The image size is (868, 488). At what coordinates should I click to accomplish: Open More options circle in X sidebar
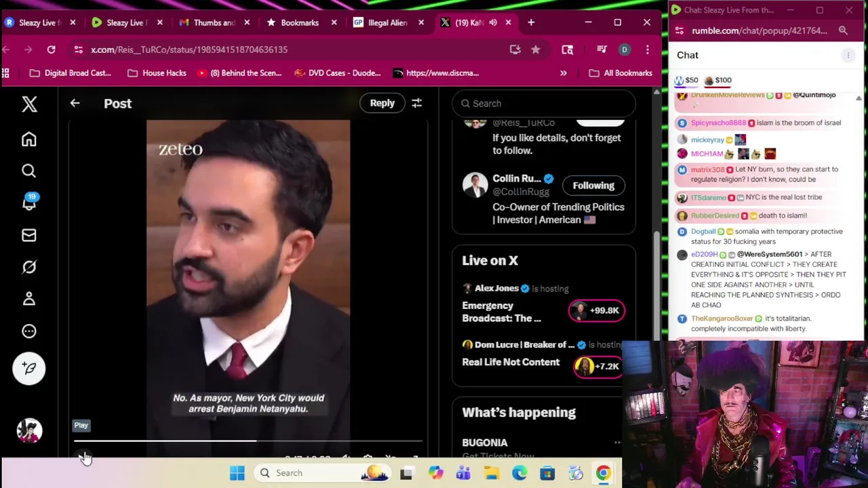(28, 331)
